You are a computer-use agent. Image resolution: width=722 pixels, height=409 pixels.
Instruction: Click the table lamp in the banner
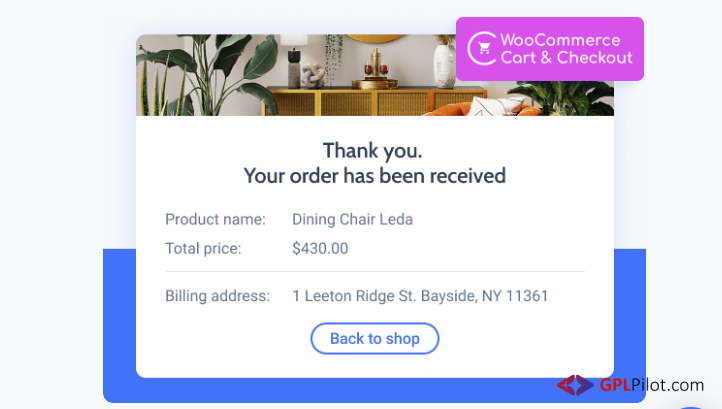[294, 60]
